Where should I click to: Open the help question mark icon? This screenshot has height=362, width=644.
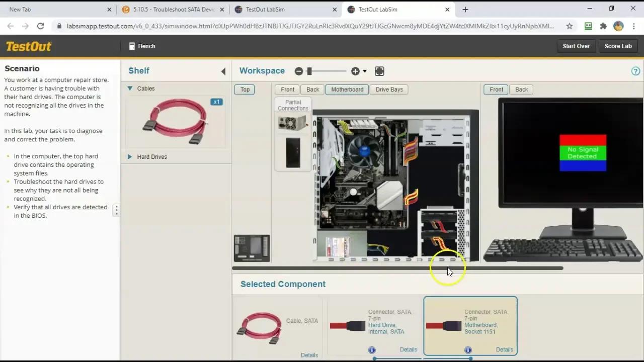coord(635,71)
